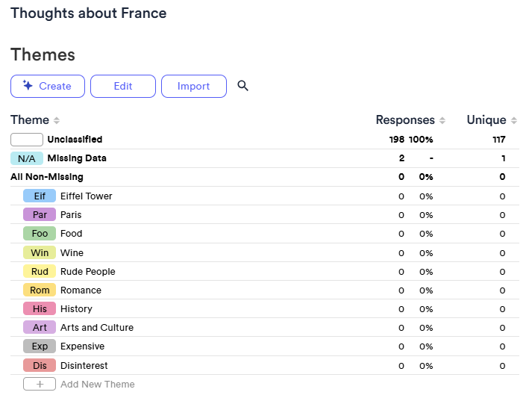Sort by Unique column arrows
This screenshot has width=532, height=398.
(513, 120)
